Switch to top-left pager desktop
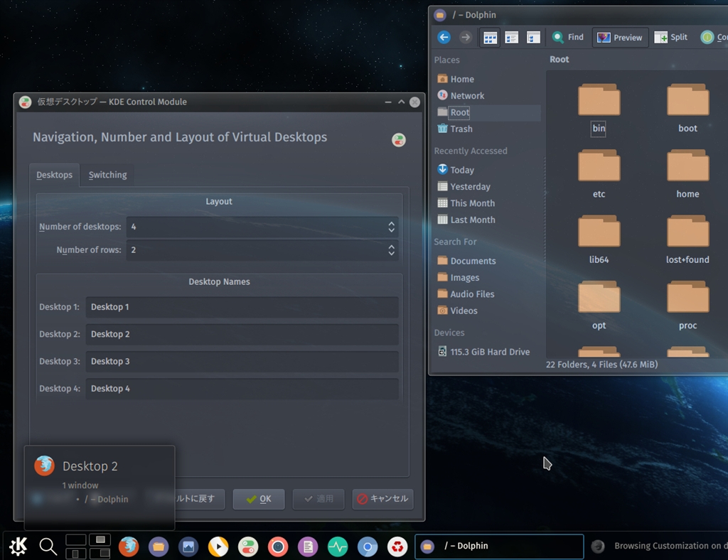 click(x=75, y=539)
